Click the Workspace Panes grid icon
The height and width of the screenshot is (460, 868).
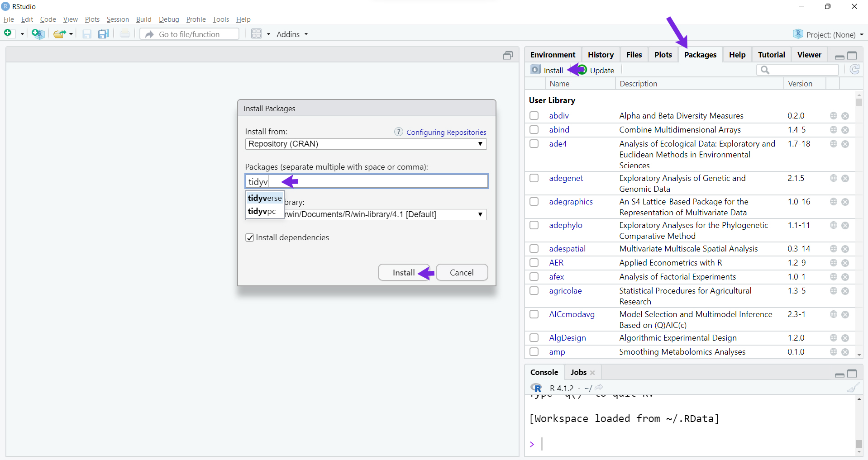[x=256, y=34]
